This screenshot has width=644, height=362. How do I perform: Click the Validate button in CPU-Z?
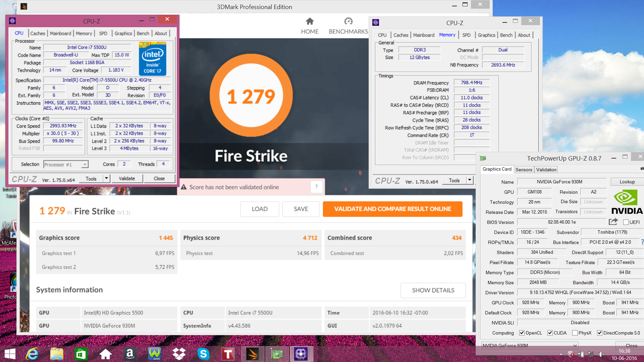coord(127,178)
